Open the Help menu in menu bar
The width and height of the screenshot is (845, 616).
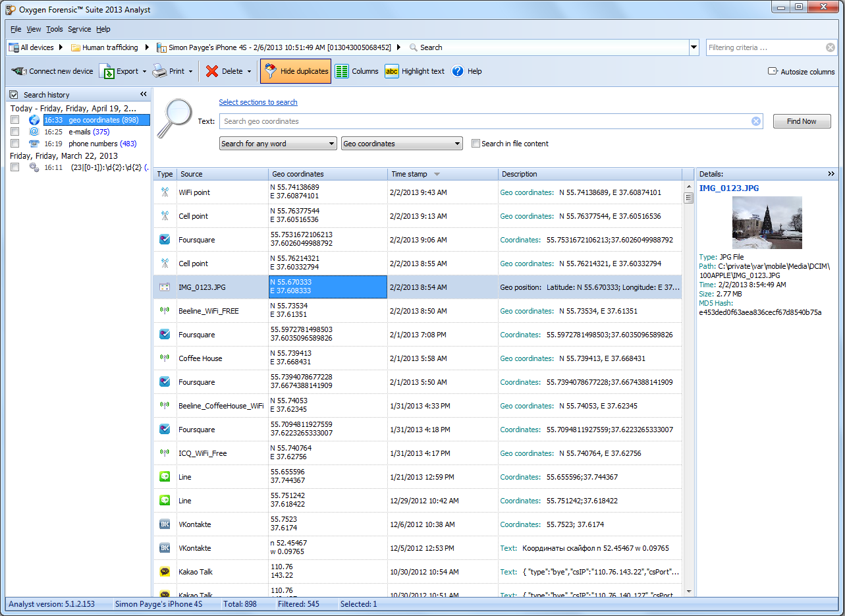coord(103,29)
